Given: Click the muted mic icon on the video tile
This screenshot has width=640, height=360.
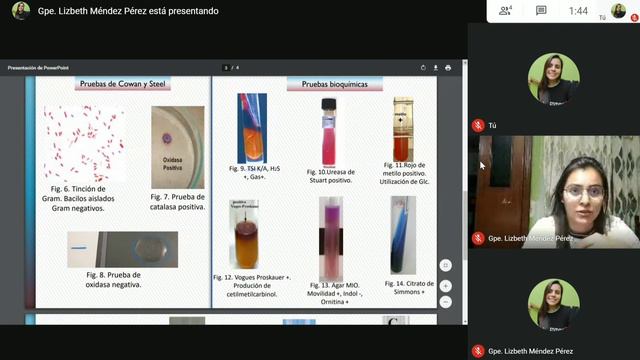Looking at the screenshot, I should click(478, 238).
